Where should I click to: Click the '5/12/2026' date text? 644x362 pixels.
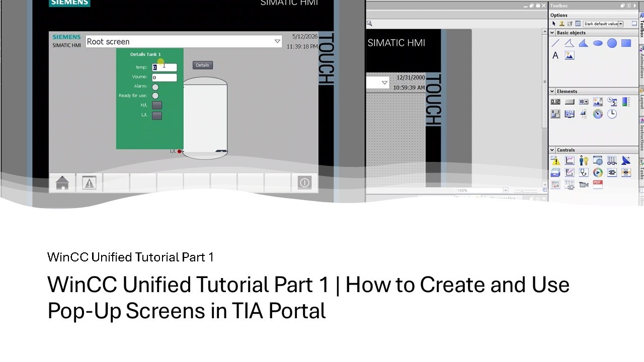(x=305, y=37)
